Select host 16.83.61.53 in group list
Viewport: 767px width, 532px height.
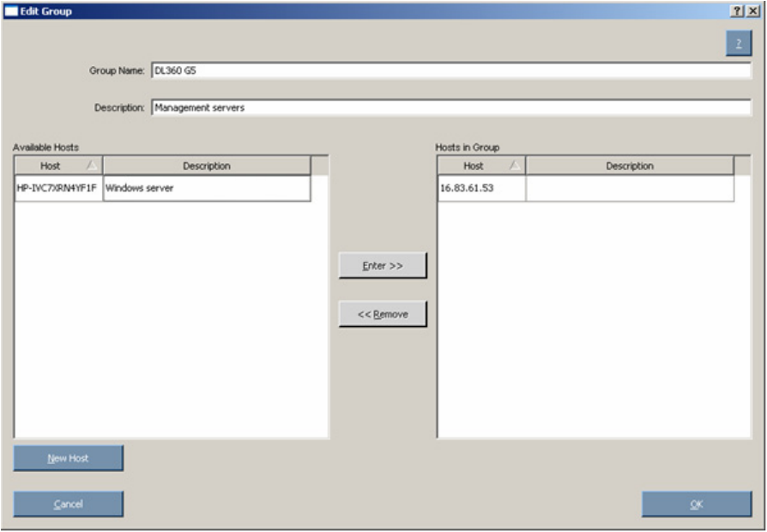tap(482, 188)
